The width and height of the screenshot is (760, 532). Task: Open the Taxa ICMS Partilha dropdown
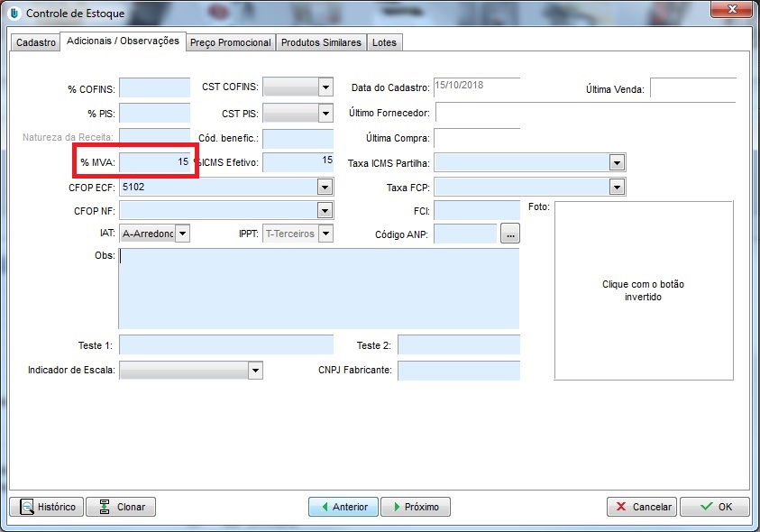coord(617,163)
